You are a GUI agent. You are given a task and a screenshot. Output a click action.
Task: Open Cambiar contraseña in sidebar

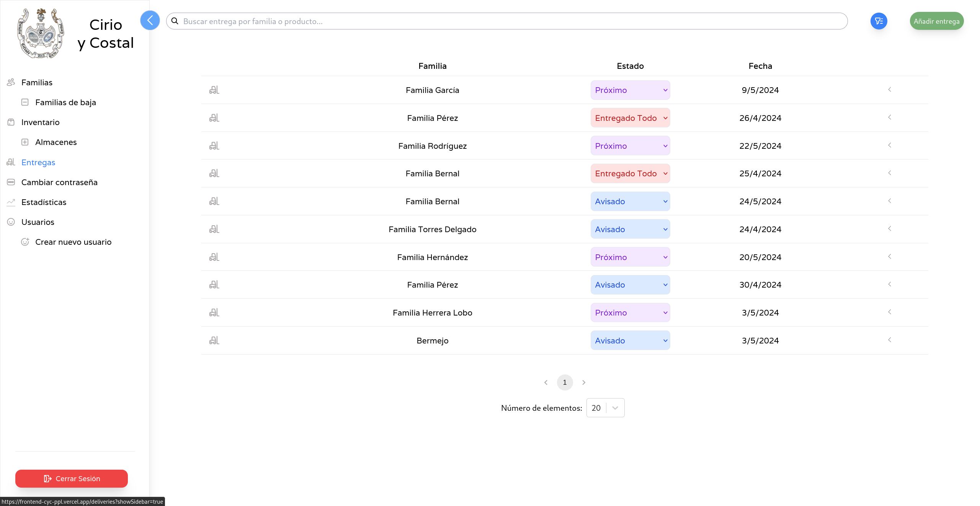[59, 182]
